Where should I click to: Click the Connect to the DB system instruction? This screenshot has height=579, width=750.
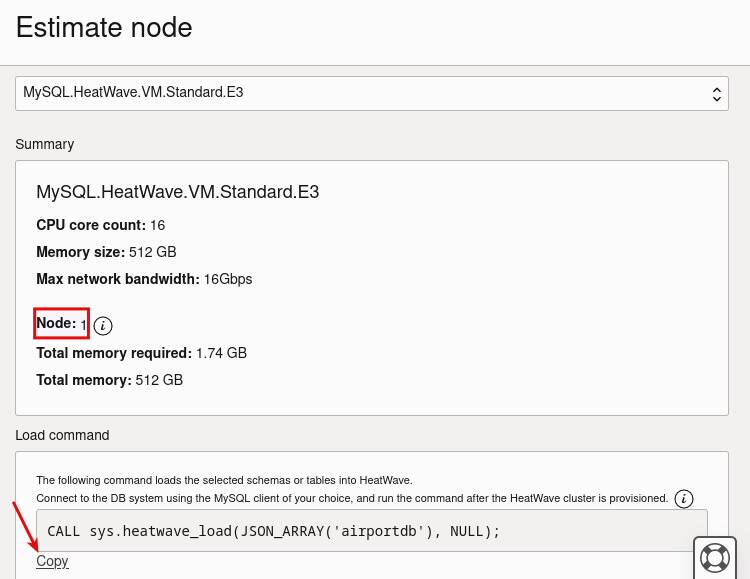point(352,498)
